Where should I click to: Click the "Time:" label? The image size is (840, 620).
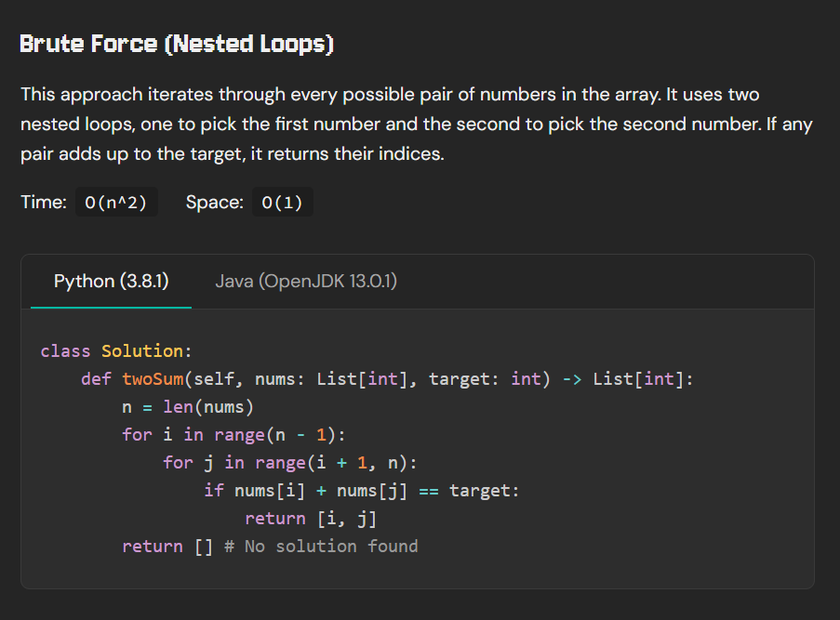[x=44, y=202]
